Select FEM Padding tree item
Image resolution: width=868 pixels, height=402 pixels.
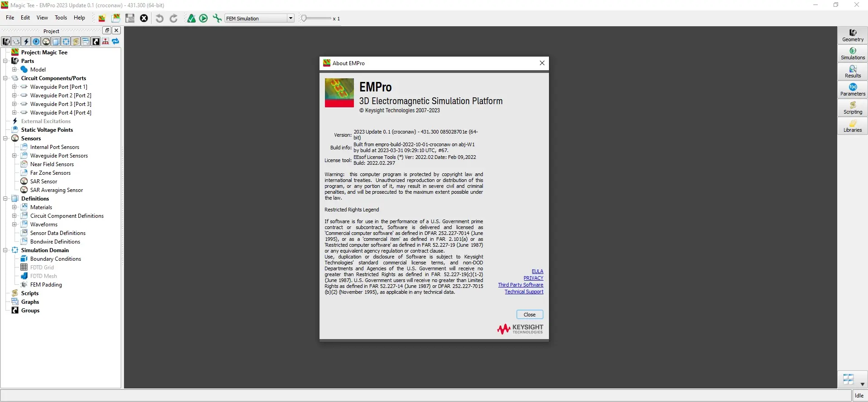click(46, 285)
